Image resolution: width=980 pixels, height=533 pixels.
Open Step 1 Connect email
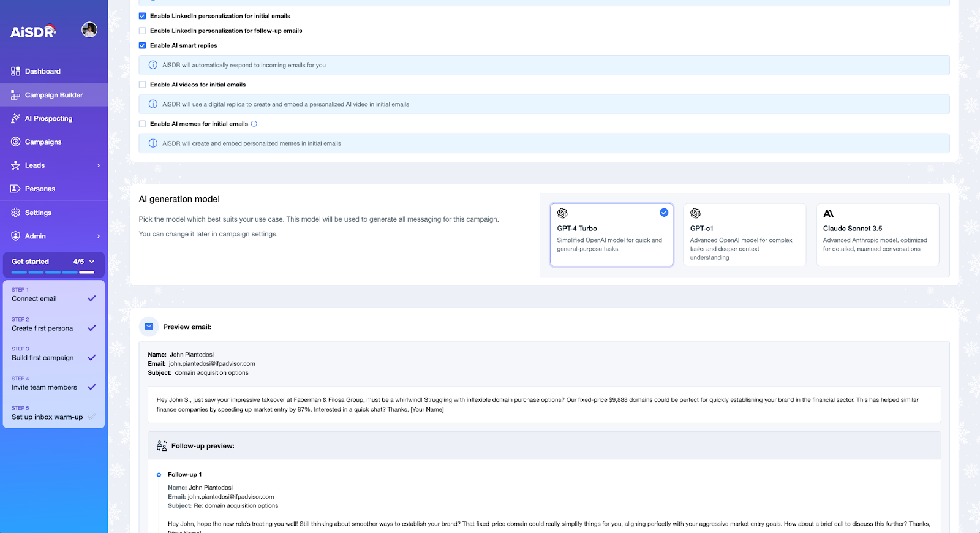click(x=54, y=295)
